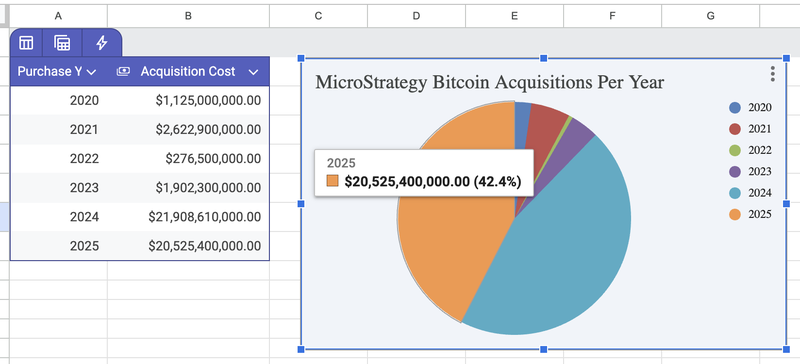This screenshot has width=800, height=364.
Task: Click the 2024 legend label text
Action: pos(760,193)
